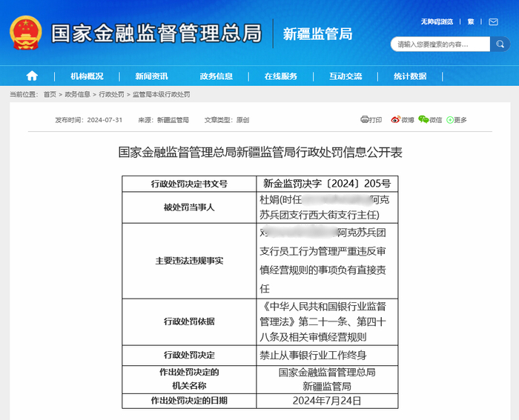
Task: Share via WeChat 微信 icon
Action: 430,119
